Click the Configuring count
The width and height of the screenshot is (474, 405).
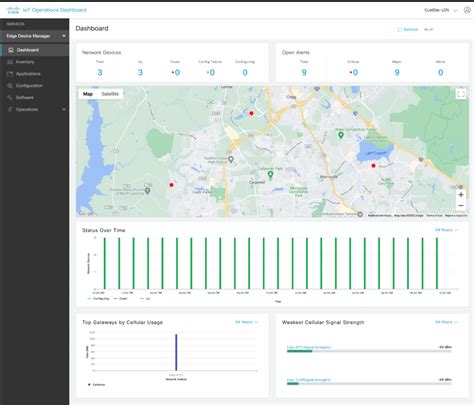[x=245, y=72]
